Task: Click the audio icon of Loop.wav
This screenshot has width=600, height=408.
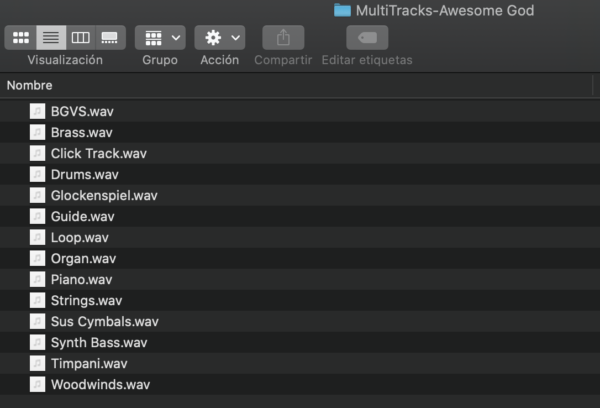Action: (x=38, y=238)
